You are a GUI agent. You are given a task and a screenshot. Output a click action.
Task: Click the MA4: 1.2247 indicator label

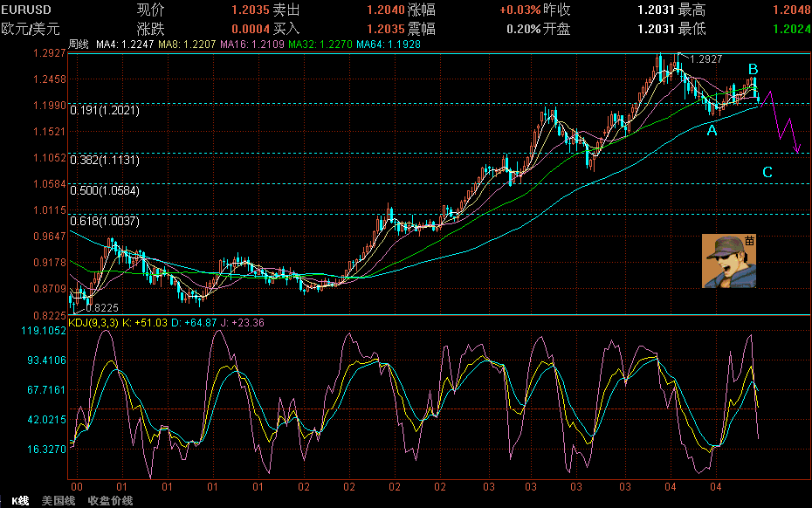[x=125, y=45]
